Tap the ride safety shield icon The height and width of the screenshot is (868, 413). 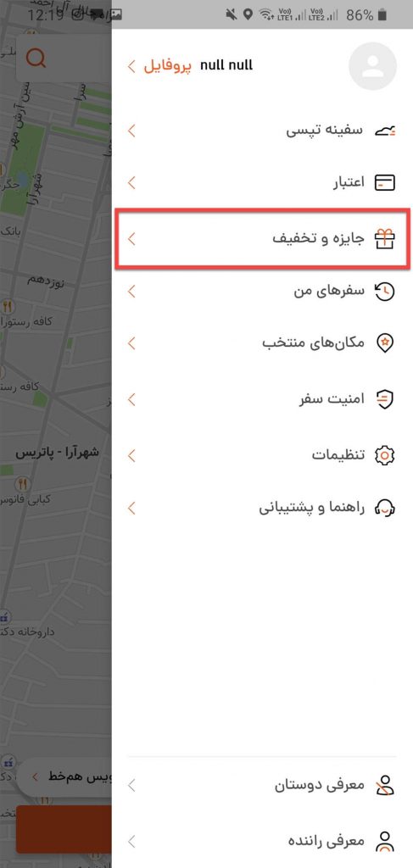(385, 399)
